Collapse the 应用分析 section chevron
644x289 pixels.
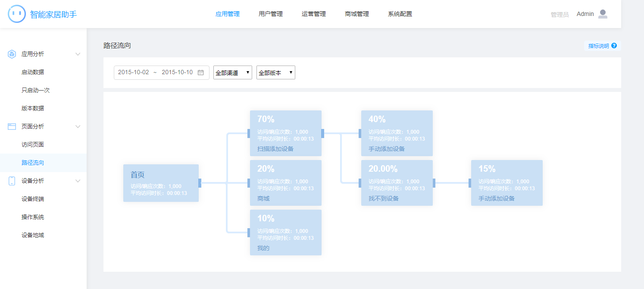coord(78,54)
